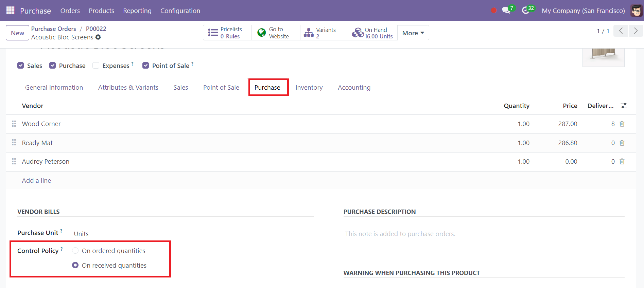Select On ordered quantities control policy
Viewport: 644px width, 288px height.
point(75,251)
